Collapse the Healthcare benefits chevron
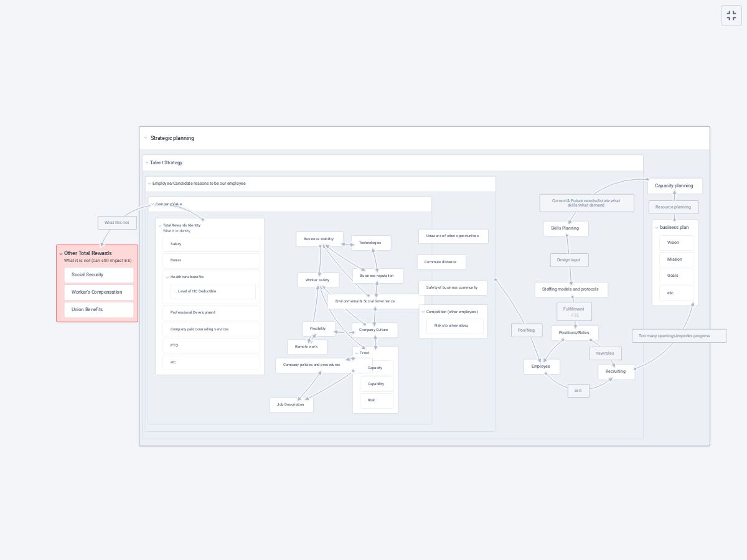The height and width of the screenshot is (560, 747). click(167, 278)
